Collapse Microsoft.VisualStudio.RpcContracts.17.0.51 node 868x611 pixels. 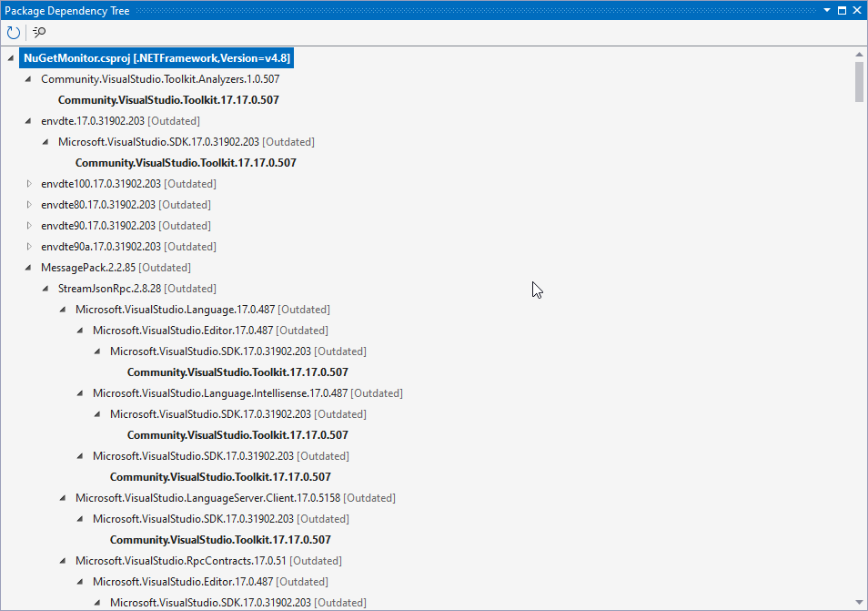63,561
